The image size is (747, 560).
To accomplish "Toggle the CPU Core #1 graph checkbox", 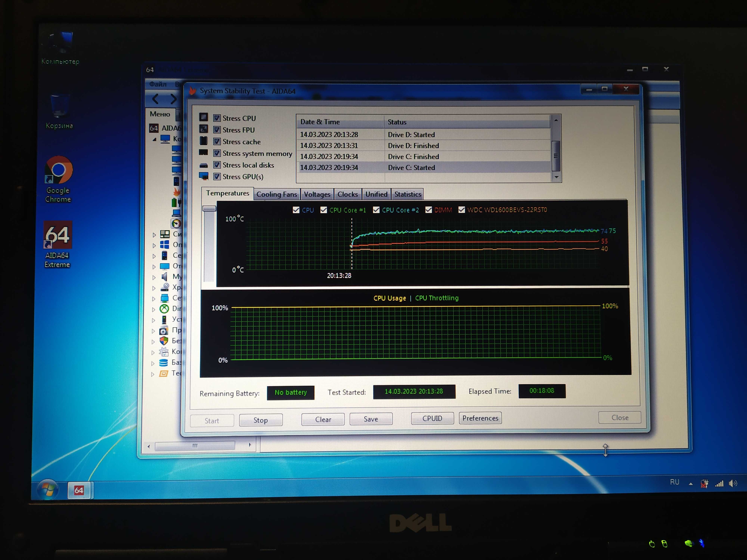I will pos(323,210).
